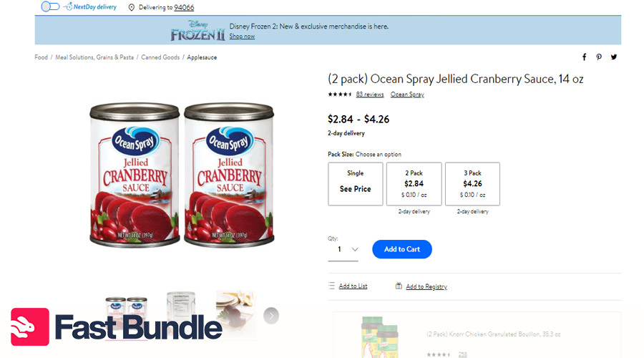The height and width of the screenshot is (358, 644).
Task: Open the quantity dropdown
Action: coord(343,249)
